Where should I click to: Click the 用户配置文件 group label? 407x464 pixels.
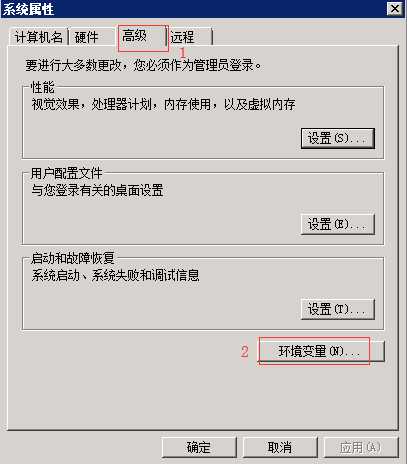click(x=66, y=173)
